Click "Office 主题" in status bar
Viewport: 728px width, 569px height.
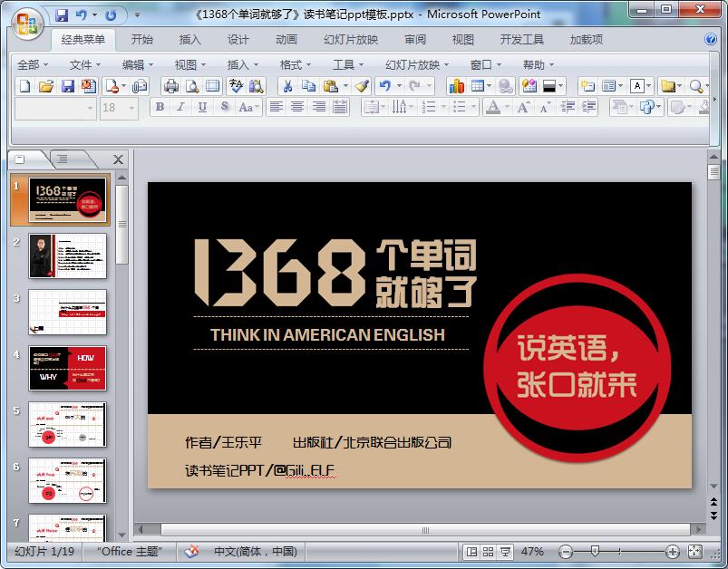point(129,552)
